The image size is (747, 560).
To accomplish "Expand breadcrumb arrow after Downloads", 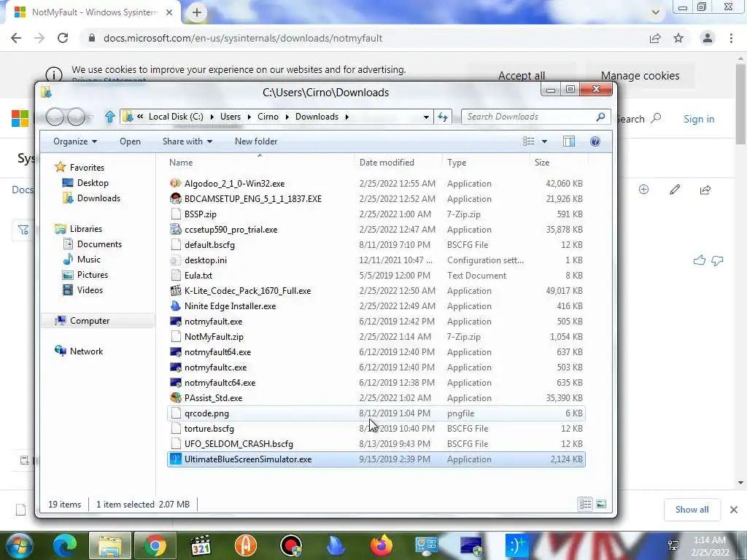I will (347, 117).
